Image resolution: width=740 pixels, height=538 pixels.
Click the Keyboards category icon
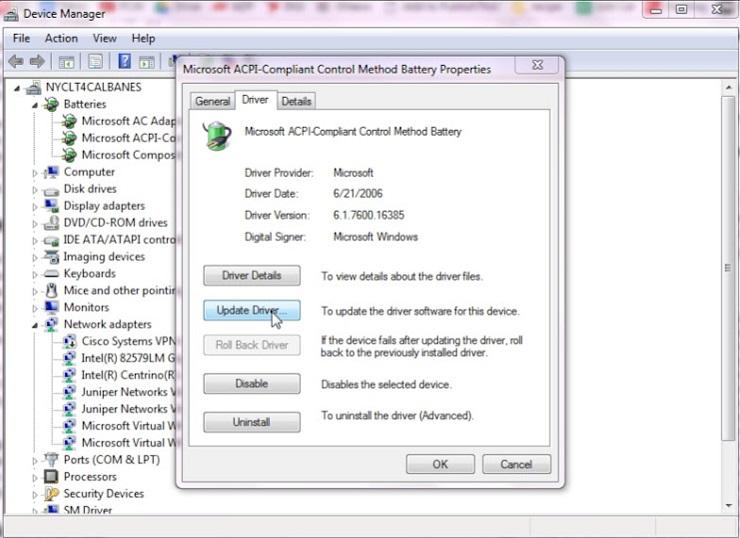click(51, 274)
